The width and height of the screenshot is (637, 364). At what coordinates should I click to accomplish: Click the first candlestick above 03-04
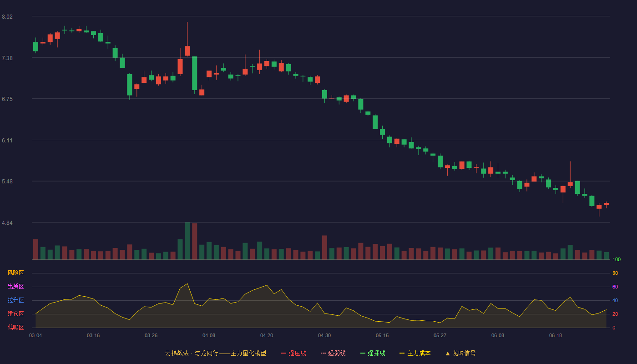pos(35,46)
